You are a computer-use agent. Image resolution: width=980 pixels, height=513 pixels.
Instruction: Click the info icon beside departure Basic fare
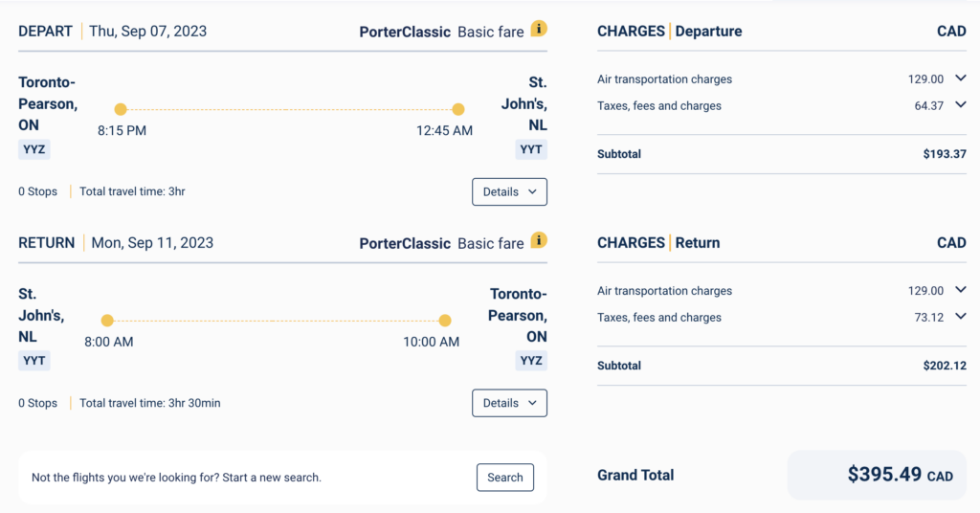point(540,29)
